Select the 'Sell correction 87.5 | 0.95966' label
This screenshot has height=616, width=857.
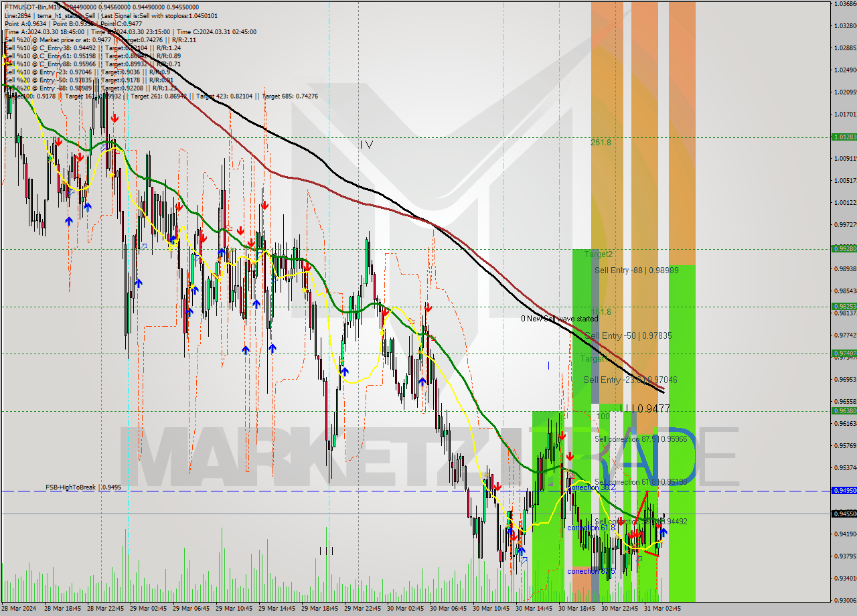641,439
